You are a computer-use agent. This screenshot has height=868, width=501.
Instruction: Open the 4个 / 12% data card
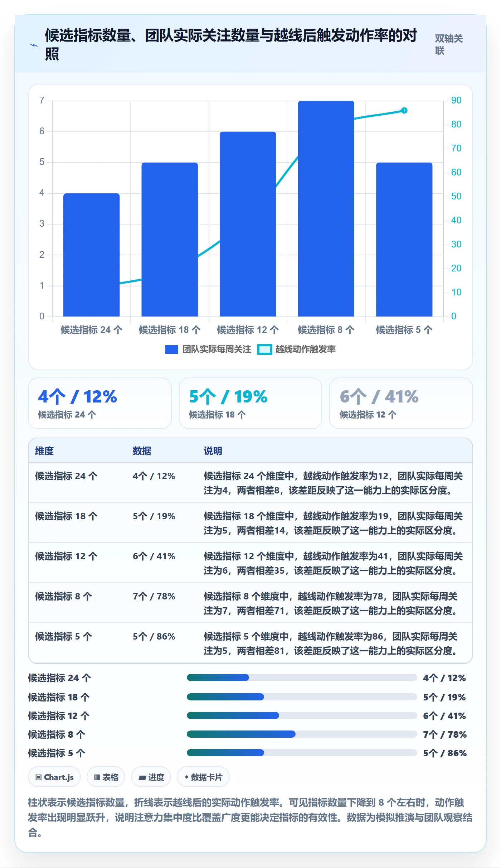coord(100,403)
